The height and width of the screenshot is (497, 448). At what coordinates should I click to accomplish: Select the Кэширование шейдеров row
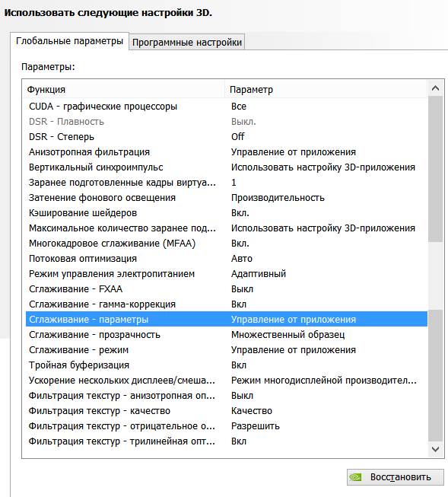tap(227, 212)
